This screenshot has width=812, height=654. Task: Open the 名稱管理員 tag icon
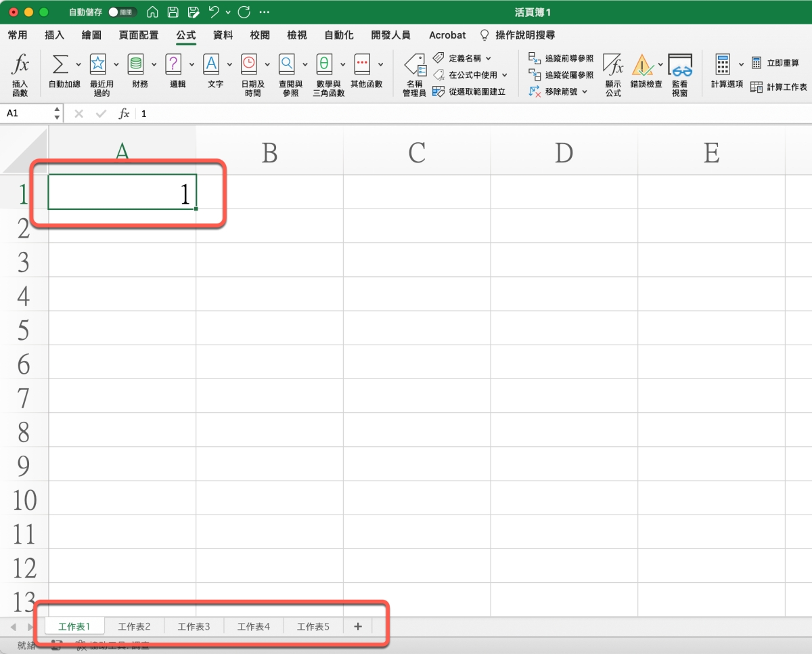coord(414,65)
